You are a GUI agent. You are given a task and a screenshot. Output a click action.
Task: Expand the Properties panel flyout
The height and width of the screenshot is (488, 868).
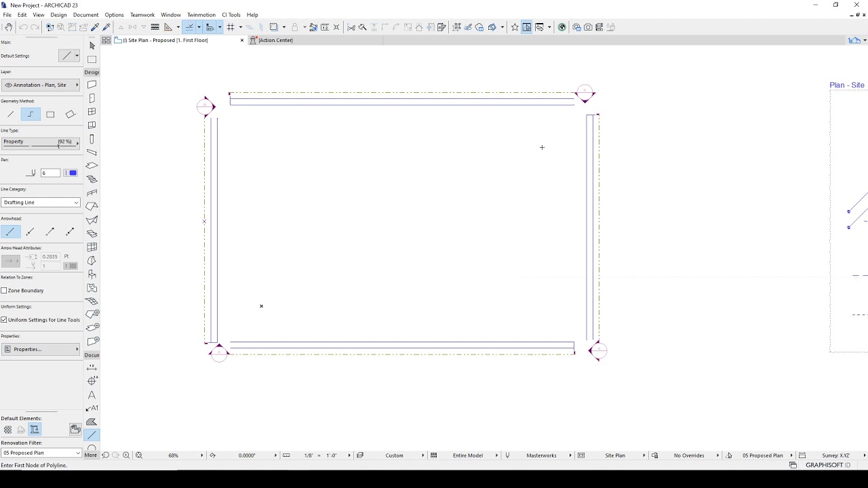[41, 349]
